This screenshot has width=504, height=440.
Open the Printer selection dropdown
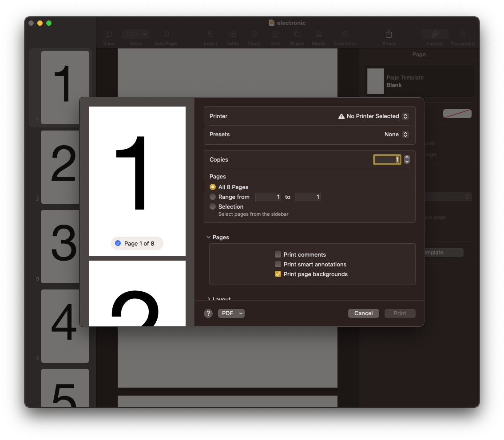pos(373,116)
